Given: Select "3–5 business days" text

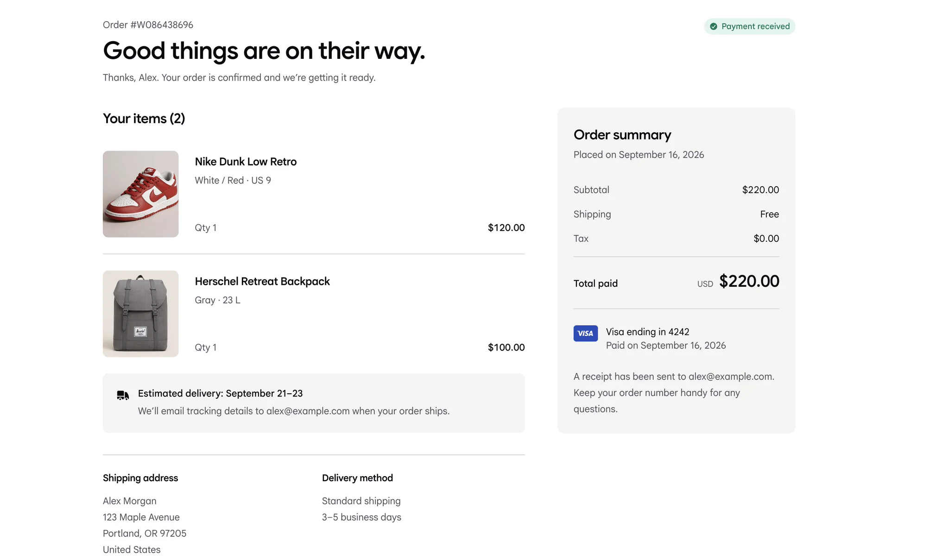Looking at the screenshot, I should (361, 517).
